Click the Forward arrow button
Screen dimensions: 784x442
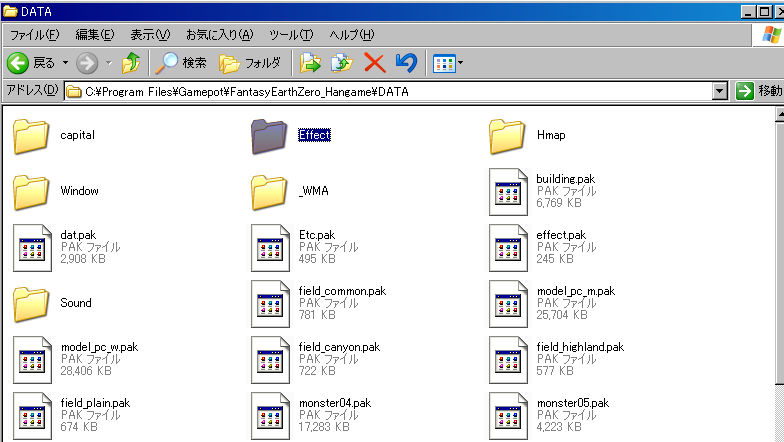click(87, 63)
